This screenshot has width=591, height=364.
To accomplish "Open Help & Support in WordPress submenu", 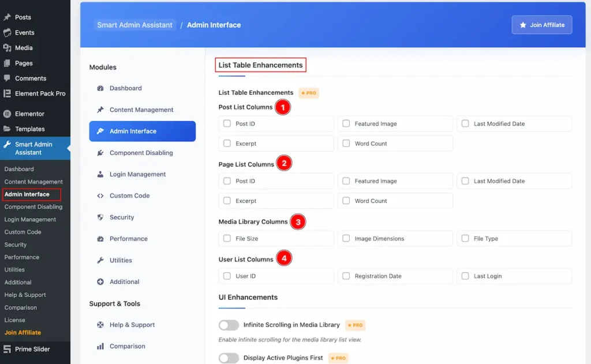I will [x=25, y=295].
